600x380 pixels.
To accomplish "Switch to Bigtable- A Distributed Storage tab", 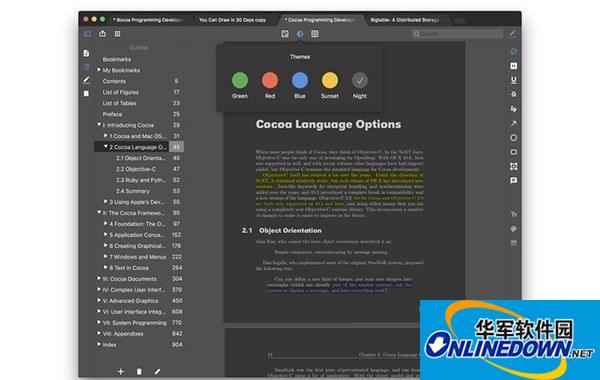I will (404, 20).
